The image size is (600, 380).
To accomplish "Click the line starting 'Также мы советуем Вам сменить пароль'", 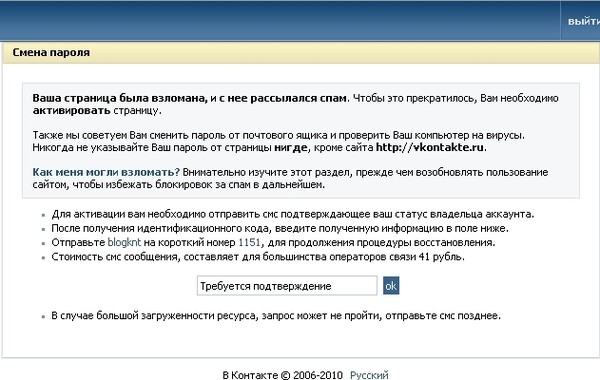I will [x=279, y=135].
